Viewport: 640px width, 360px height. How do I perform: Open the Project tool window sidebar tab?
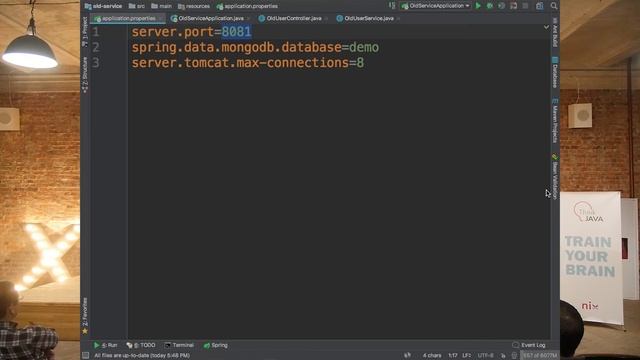85,31
